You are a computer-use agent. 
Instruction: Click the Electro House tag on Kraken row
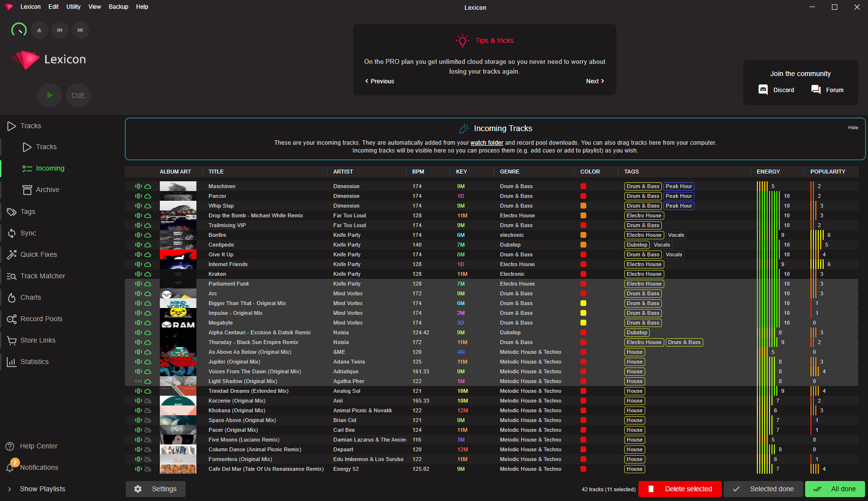644,274
